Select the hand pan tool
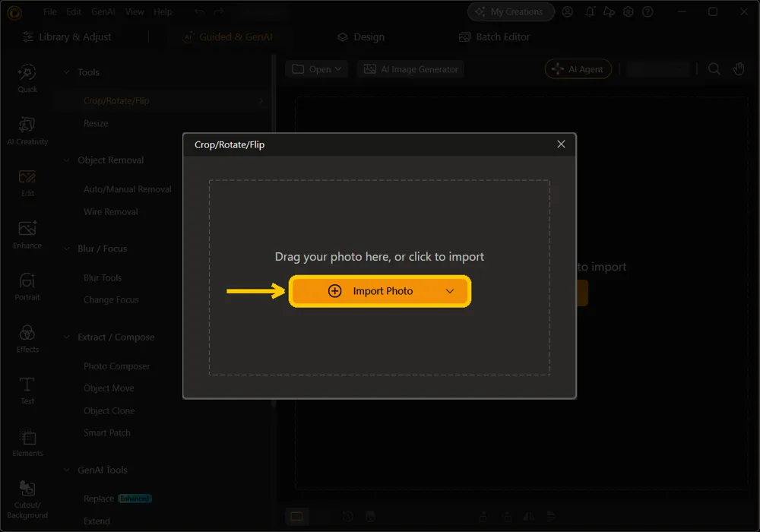The image size is (760, 532). coord(739,69)
